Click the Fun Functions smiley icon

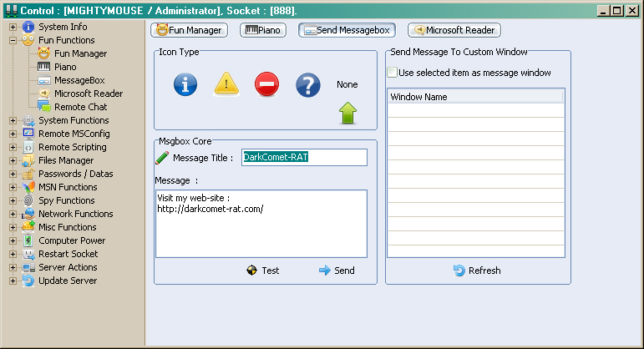[x=28, y=40]
